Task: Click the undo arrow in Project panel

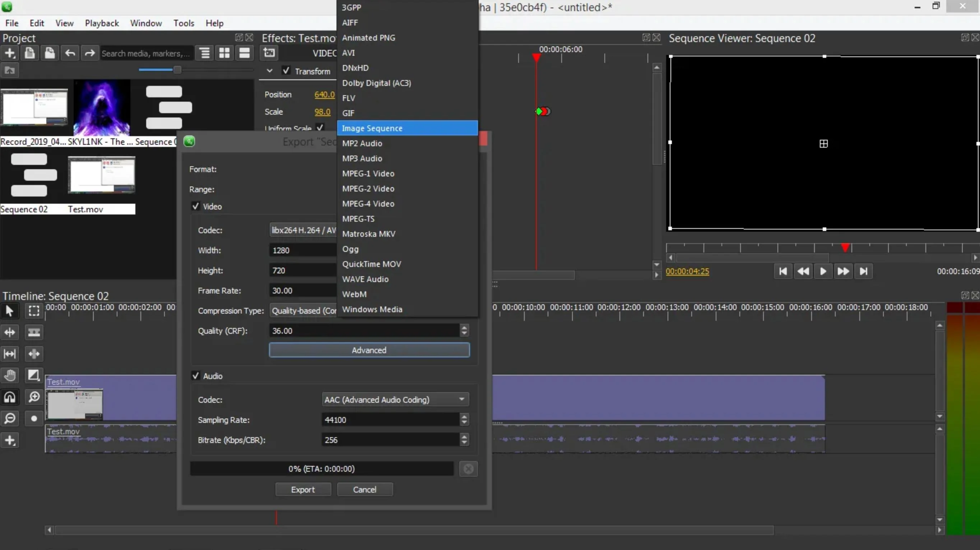Action: 70,53
